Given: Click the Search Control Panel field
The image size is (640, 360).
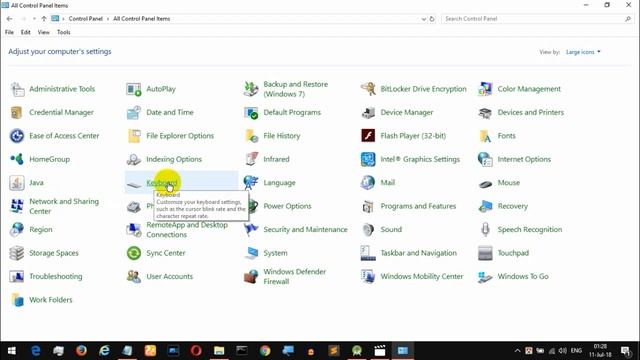Looking at the screenshot, I should pyautogui.click(x=537, y=19).
